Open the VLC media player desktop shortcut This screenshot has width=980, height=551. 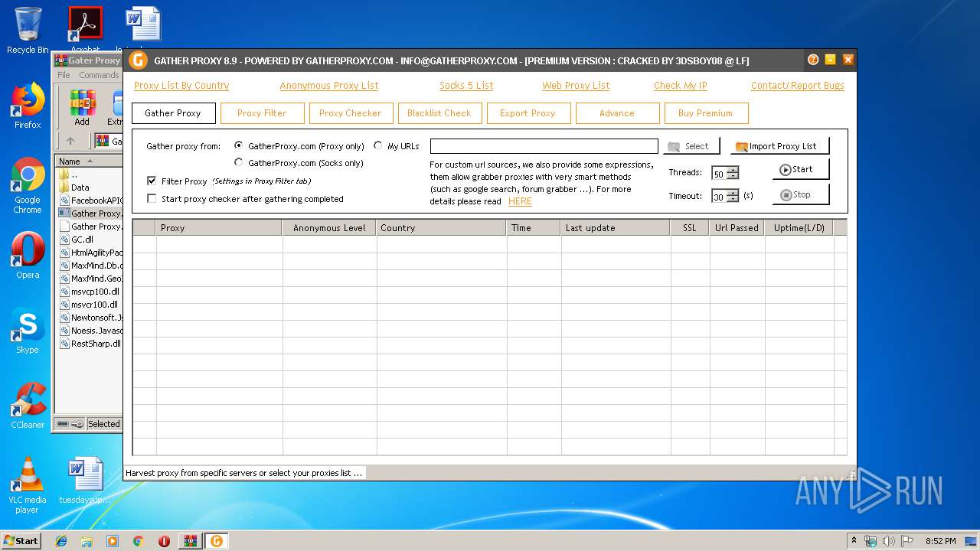coord(28,485)
